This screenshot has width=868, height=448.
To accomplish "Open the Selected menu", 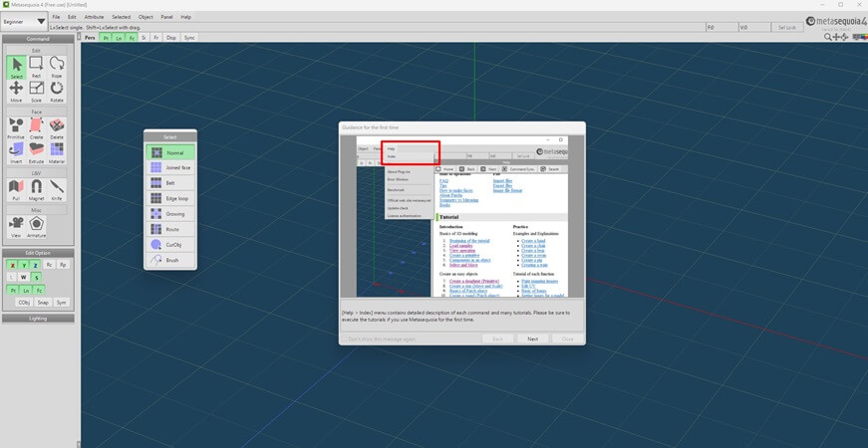I will coord(122,17).
